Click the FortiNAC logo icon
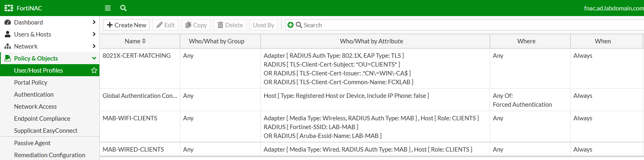The height and width of the screenshot is (160, 644). coord(9,8)
